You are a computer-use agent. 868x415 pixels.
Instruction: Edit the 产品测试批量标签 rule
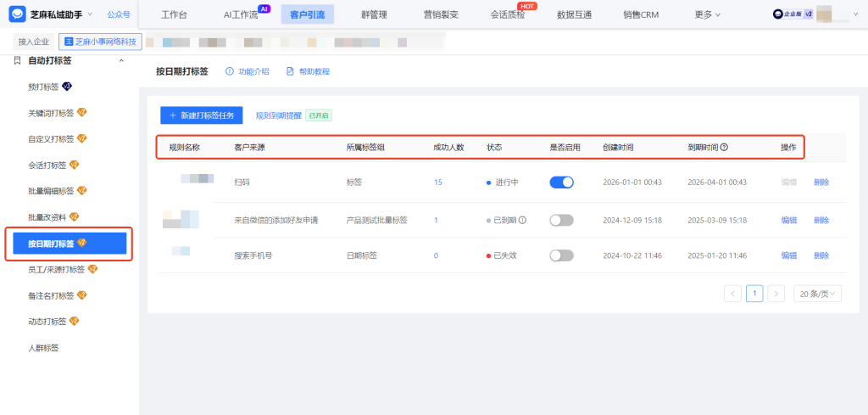(789, 220)
